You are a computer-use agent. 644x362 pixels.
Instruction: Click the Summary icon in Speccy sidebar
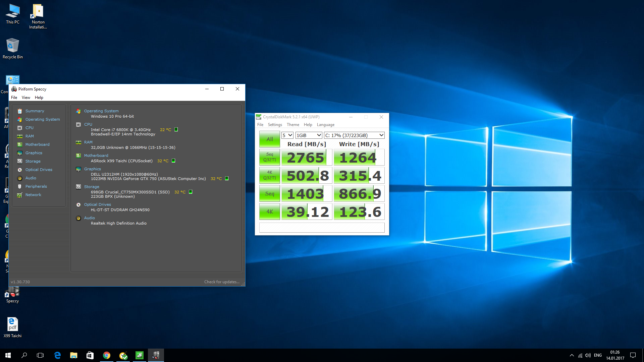tap(20, 111)
